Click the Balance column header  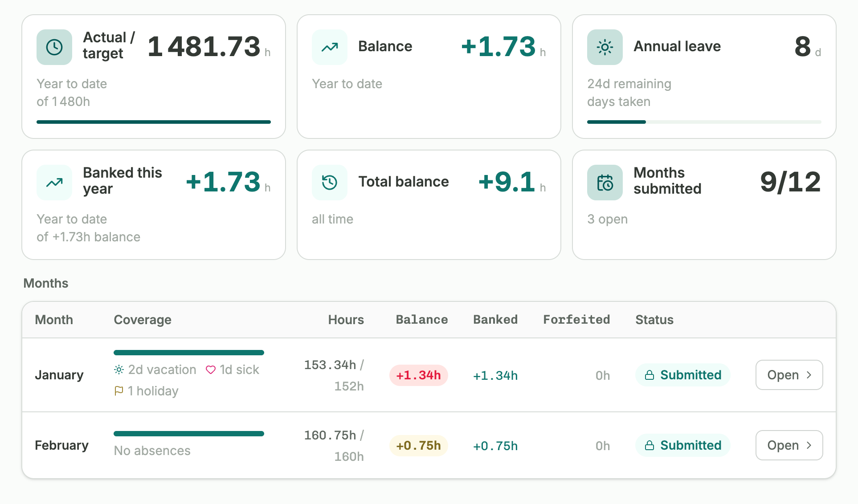click(421, 320)
